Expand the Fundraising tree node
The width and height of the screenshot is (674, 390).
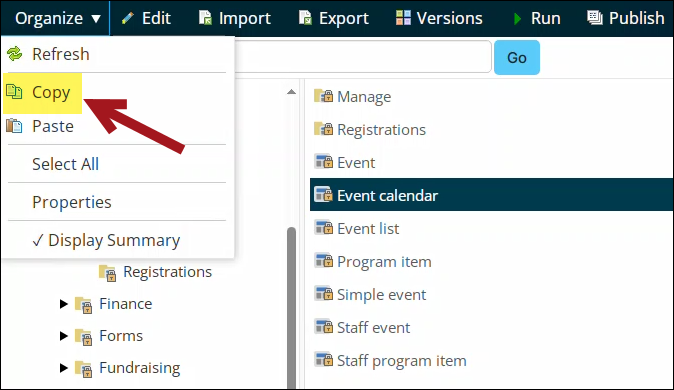(64, 368)
